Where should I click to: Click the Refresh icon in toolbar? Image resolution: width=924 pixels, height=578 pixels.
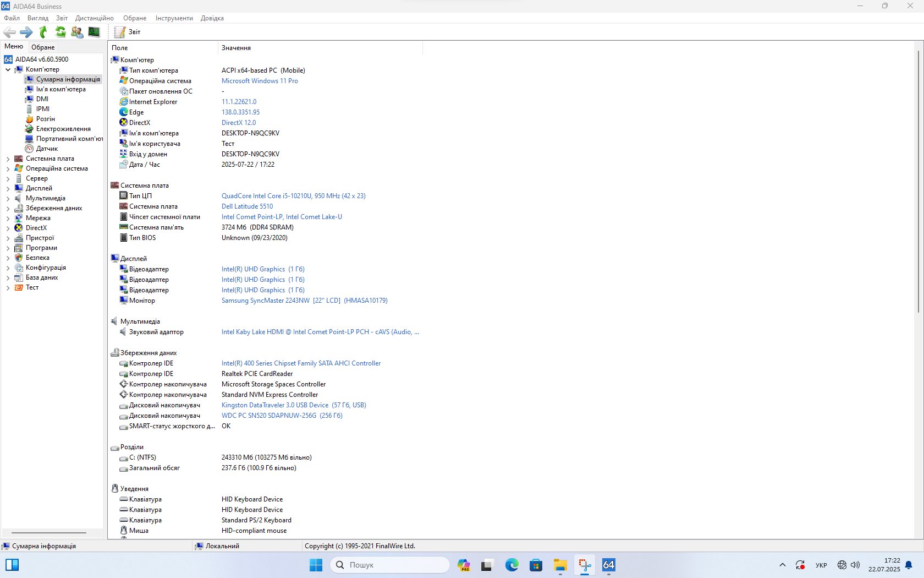(x=61, y=32)
